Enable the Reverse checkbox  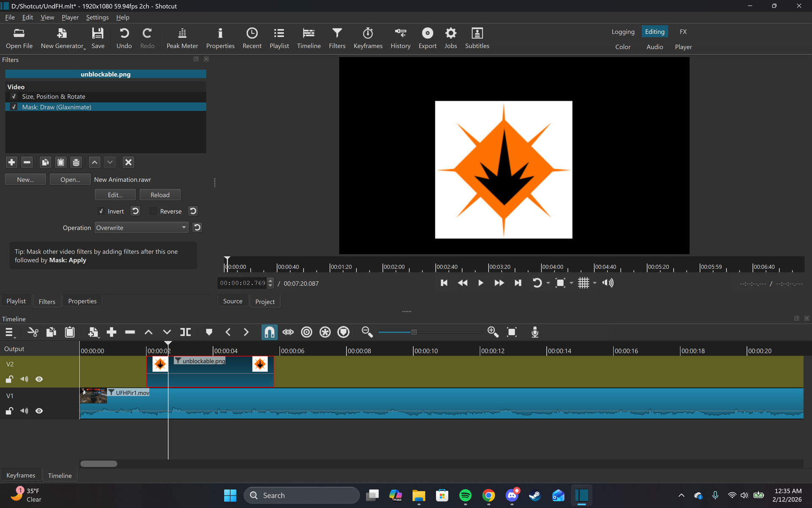154,211
